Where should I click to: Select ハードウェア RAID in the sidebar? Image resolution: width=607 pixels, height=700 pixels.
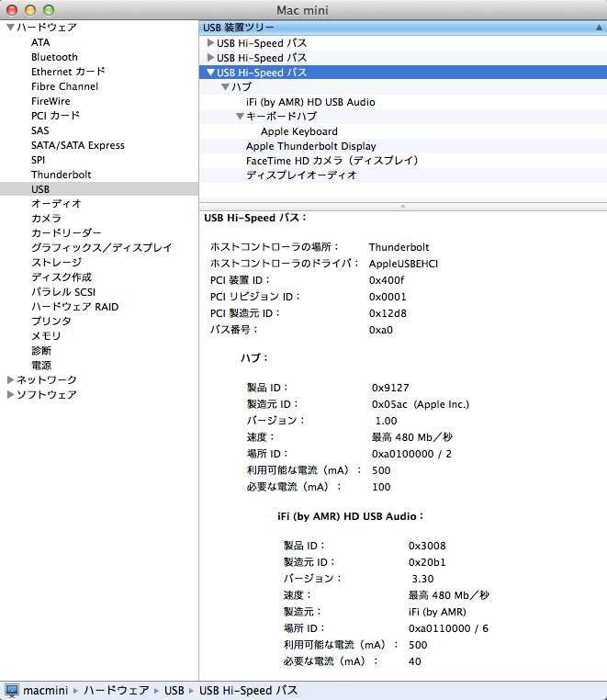tap(75, 307)
